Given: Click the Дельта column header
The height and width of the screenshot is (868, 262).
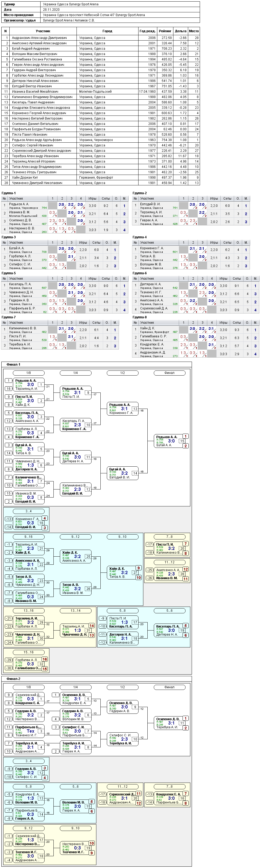Looking at the screenshot, I should click(180, 31).
